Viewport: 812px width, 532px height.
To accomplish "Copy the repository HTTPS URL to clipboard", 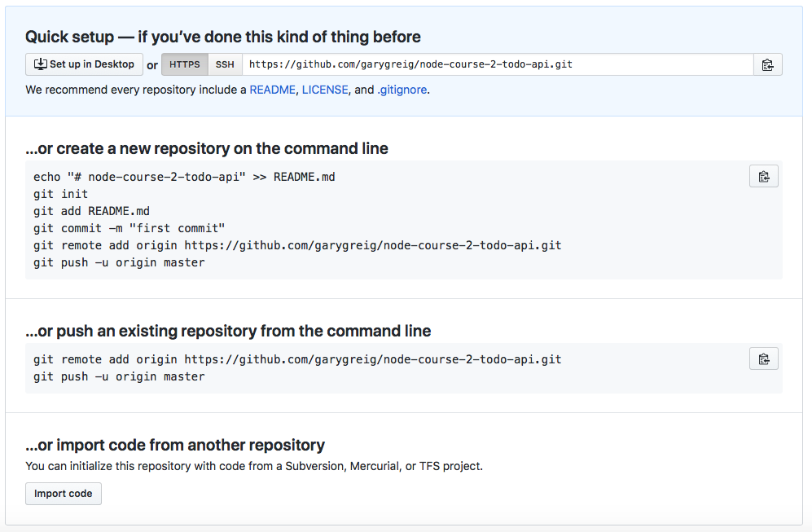I will (767, 65).
